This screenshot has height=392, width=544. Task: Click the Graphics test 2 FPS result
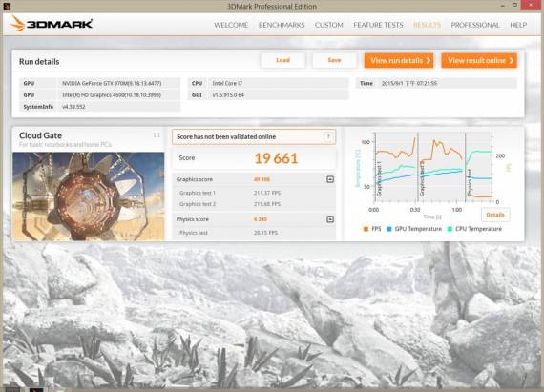[267, 204]
